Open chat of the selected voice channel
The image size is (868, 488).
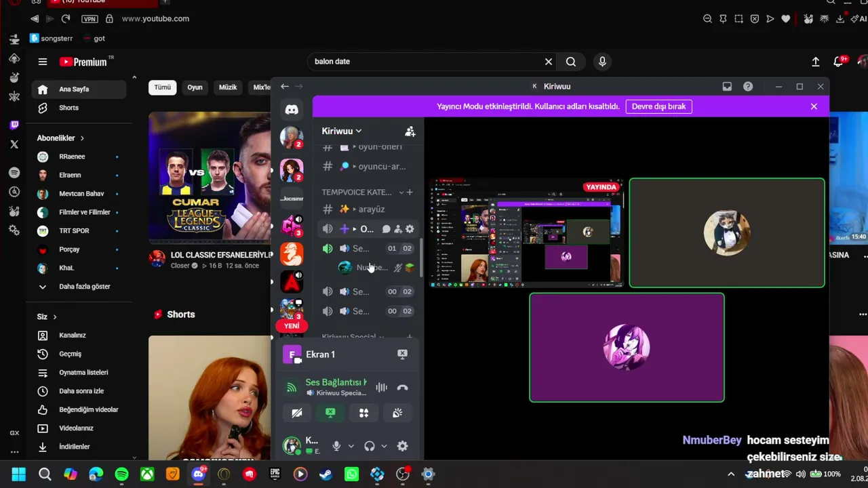387,229
